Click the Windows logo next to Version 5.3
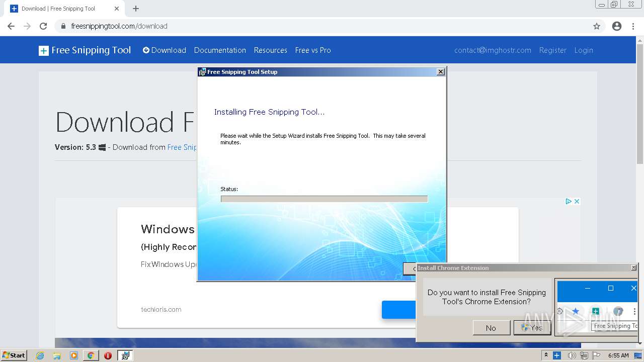 click(x=102, y=147)
